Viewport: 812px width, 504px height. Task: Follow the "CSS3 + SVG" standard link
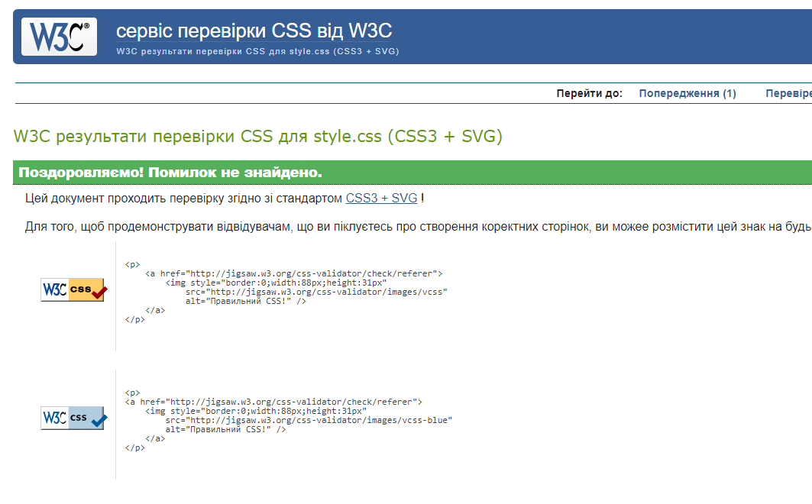380,197
